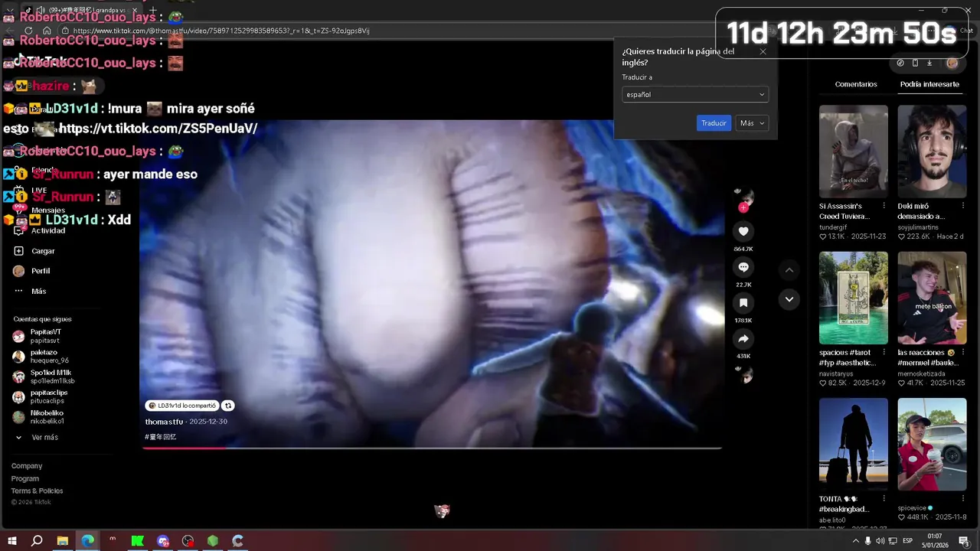Open options menu for Duki miró video
The height and width of the screenshot is (551, 980).
[x=962, y=206]
